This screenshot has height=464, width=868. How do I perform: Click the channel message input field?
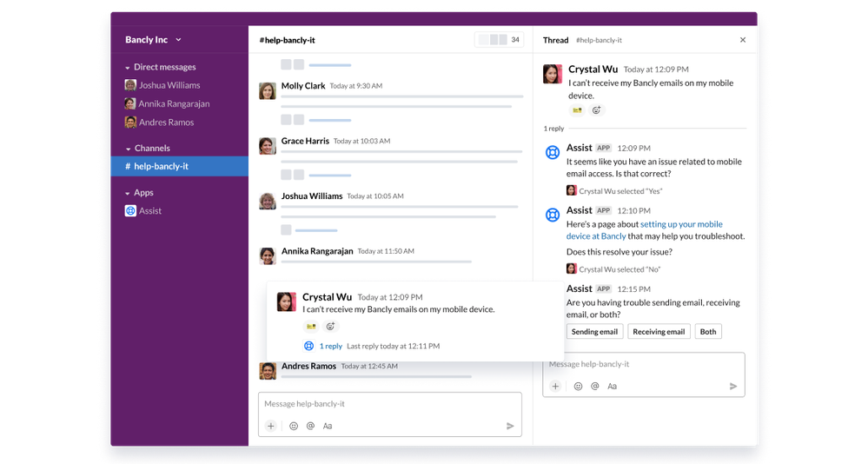point(390,404)
